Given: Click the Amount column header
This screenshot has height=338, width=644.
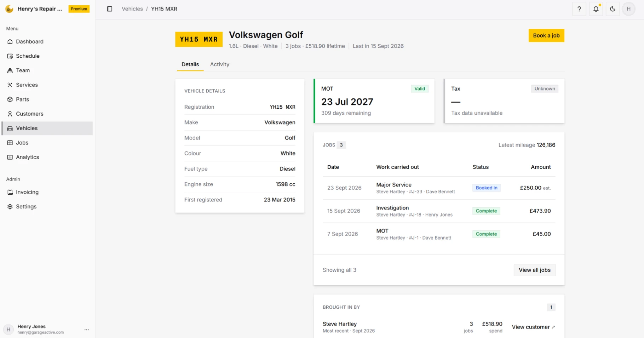Looking at the screenshot, I should [x=541, y=167].
